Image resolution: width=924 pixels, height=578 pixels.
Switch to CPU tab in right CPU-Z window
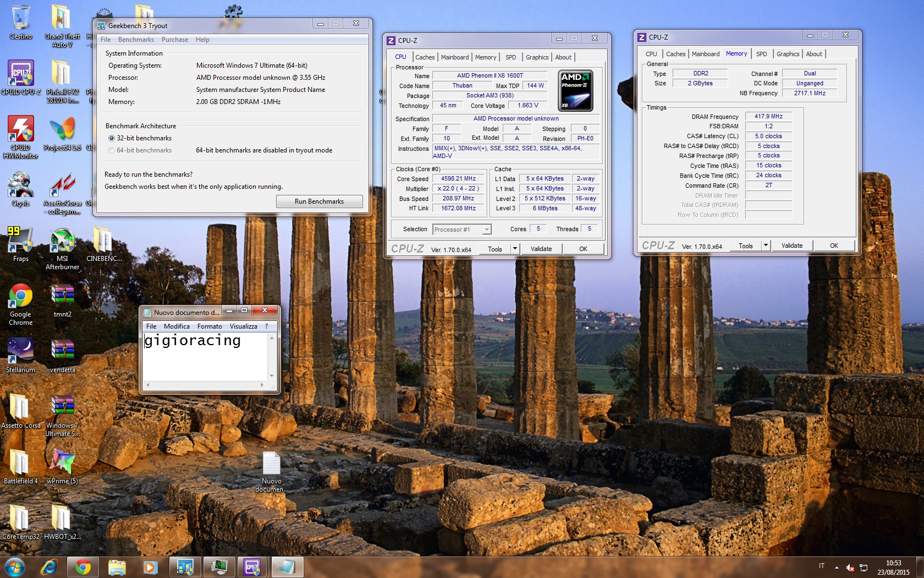point(651,54)
